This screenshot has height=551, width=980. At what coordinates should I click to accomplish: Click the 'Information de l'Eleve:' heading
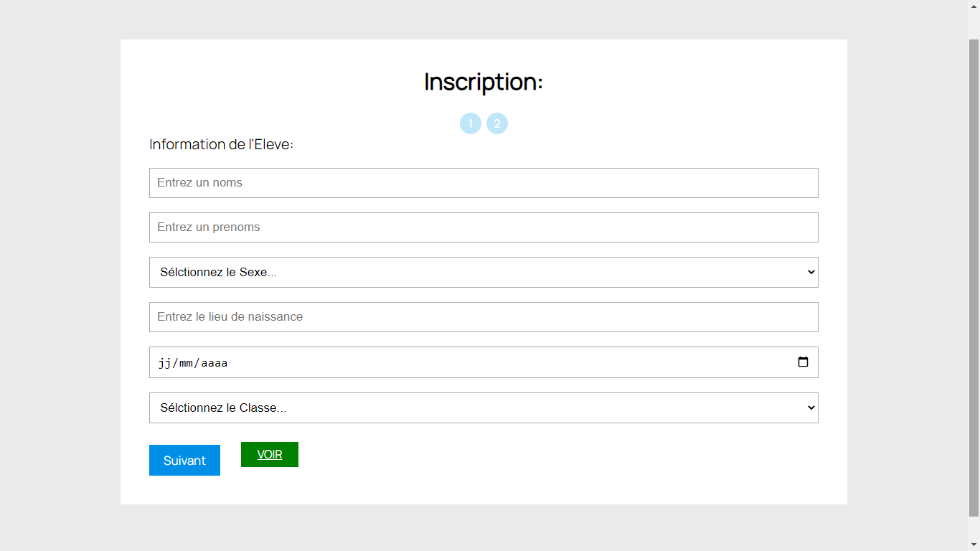220,144
